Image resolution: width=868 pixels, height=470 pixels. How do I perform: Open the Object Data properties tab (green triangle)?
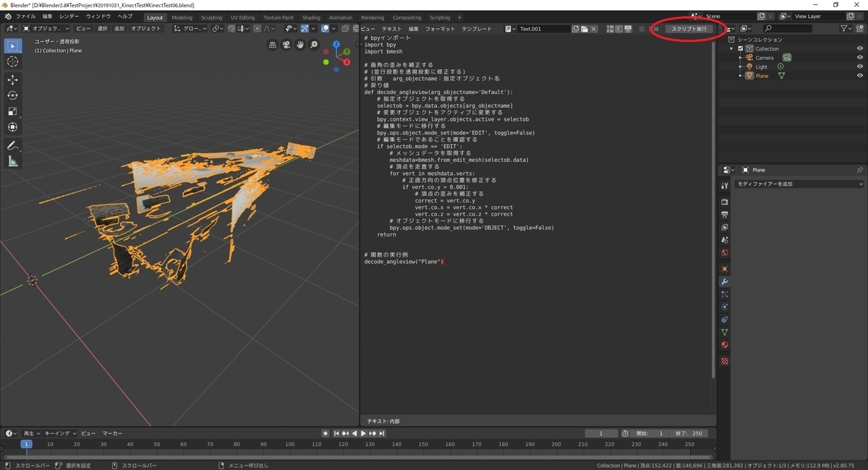725,332
